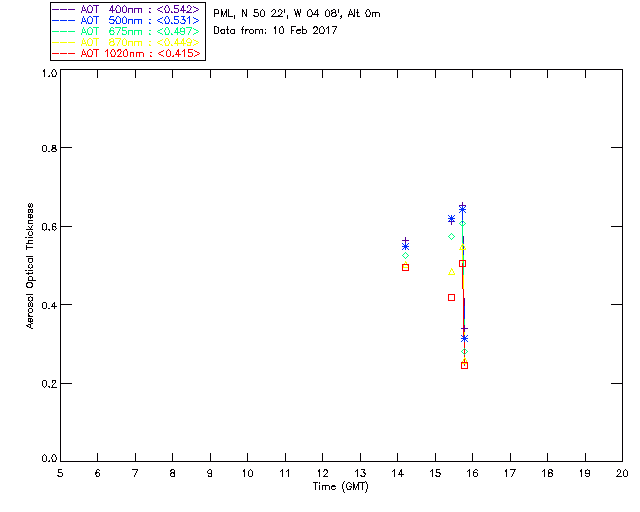Select the blue asterisk marker near 0.62 AOT

(451, 219)
